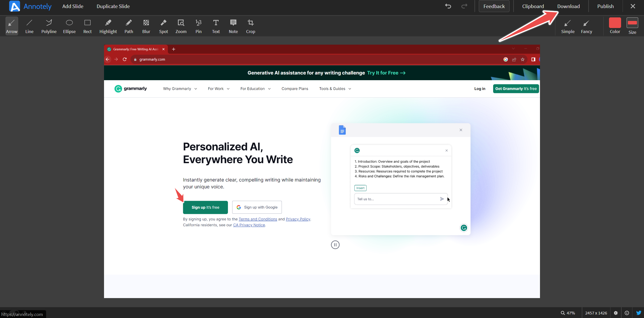Select the Blur tool
Image resolution: width=644 pixels, height=318 pixels.
[146, 26]
